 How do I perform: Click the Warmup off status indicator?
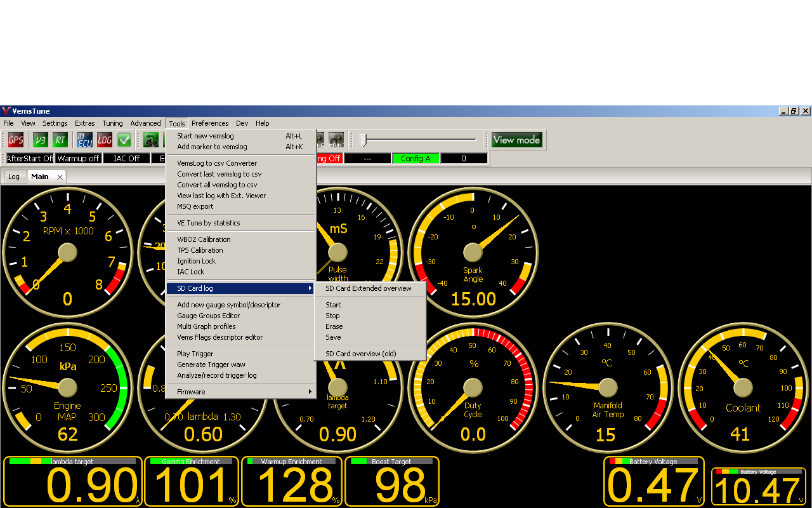coord(78,158)
